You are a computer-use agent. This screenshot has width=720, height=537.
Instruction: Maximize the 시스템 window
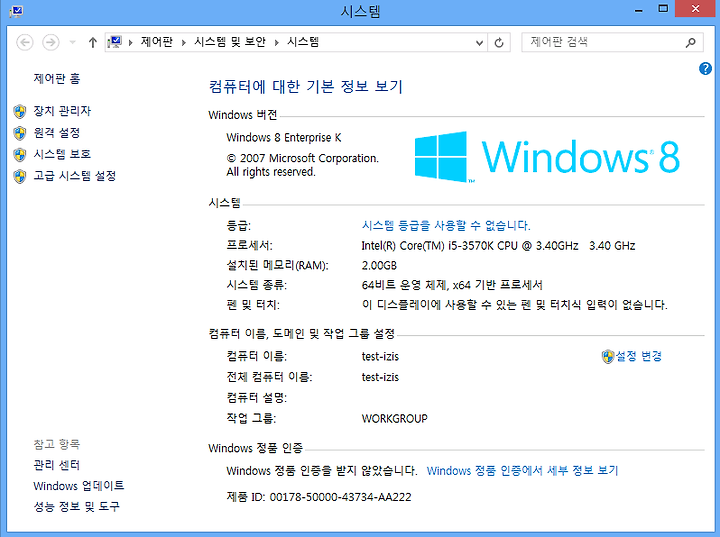(663, 9)
